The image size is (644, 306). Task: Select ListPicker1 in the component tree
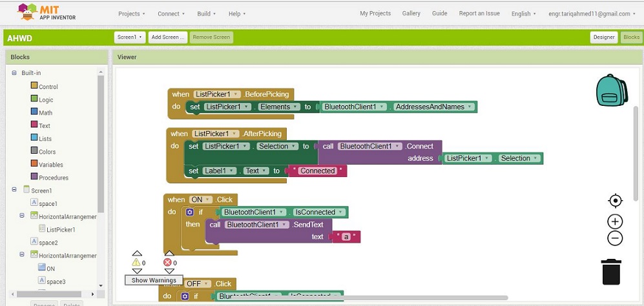pyautogui.click(x=57, y=229)
